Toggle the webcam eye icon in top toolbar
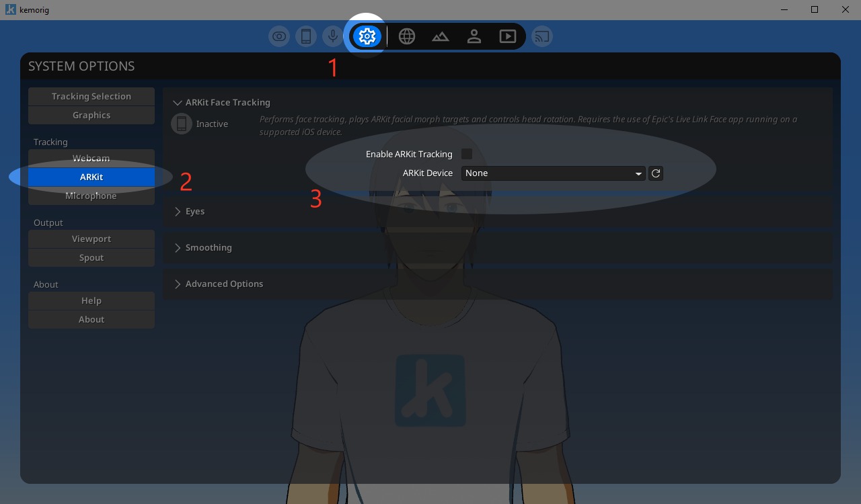The width and height of the screenshot is (861, 504). (x=279, y=36)
